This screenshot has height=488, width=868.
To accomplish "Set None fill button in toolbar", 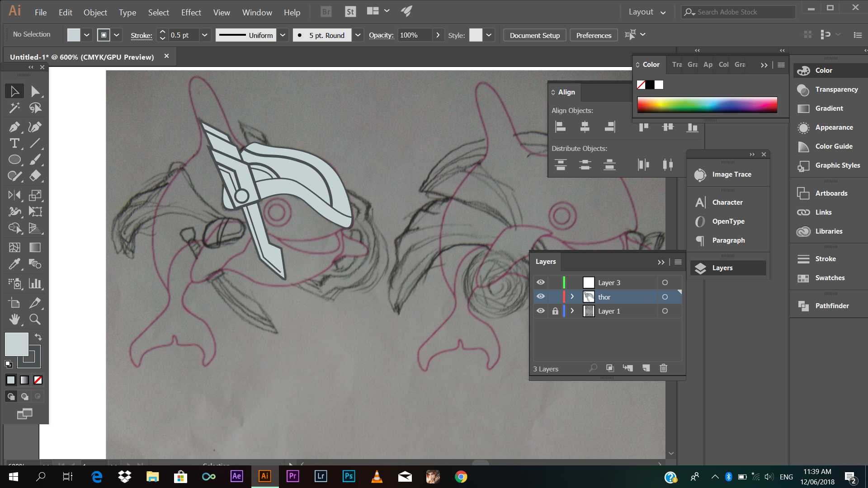I will 38,380.
